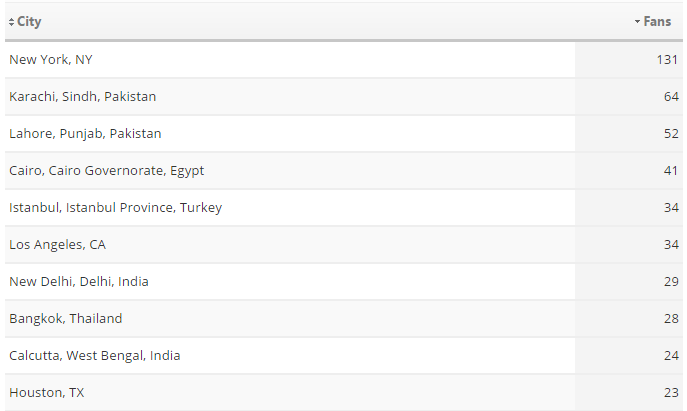
Task: Click the Los Angeles, CA city name
Action: 57,245
